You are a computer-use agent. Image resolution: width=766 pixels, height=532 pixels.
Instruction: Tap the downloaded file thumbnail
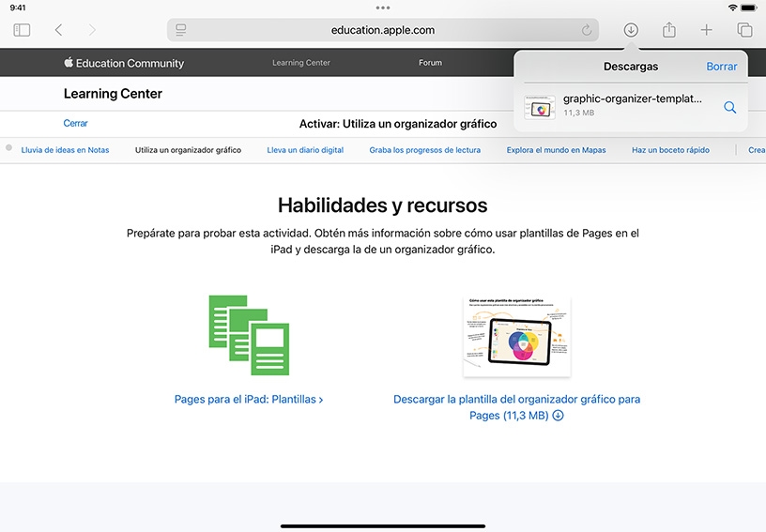coord(540,107)
